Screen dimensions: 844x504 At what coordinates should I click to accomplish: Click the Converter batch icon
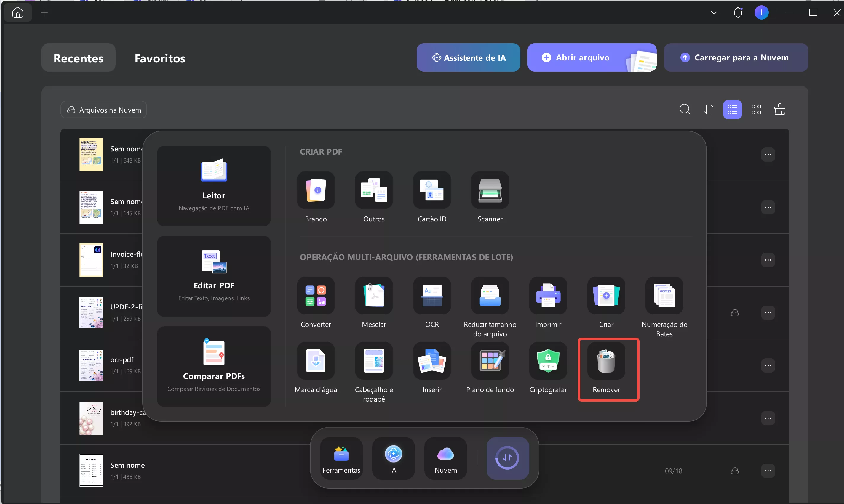(x=316, y=296)
